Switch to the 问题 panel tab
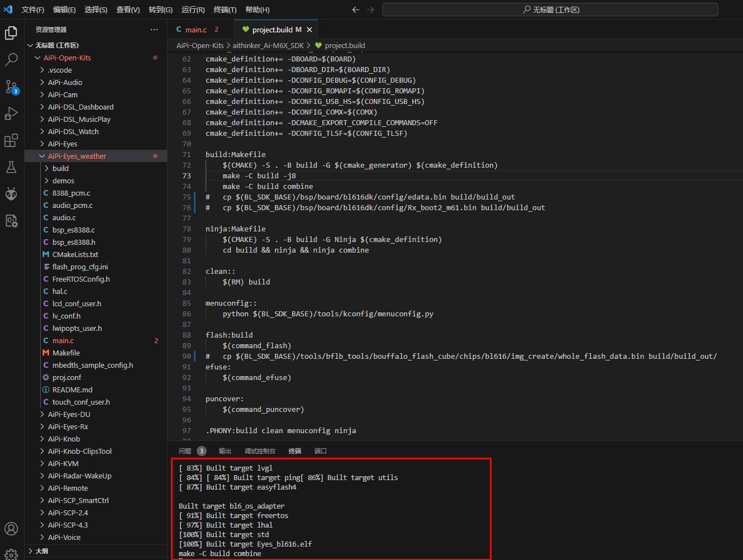Viewport: 743px width, 560px height. point(192,451)
